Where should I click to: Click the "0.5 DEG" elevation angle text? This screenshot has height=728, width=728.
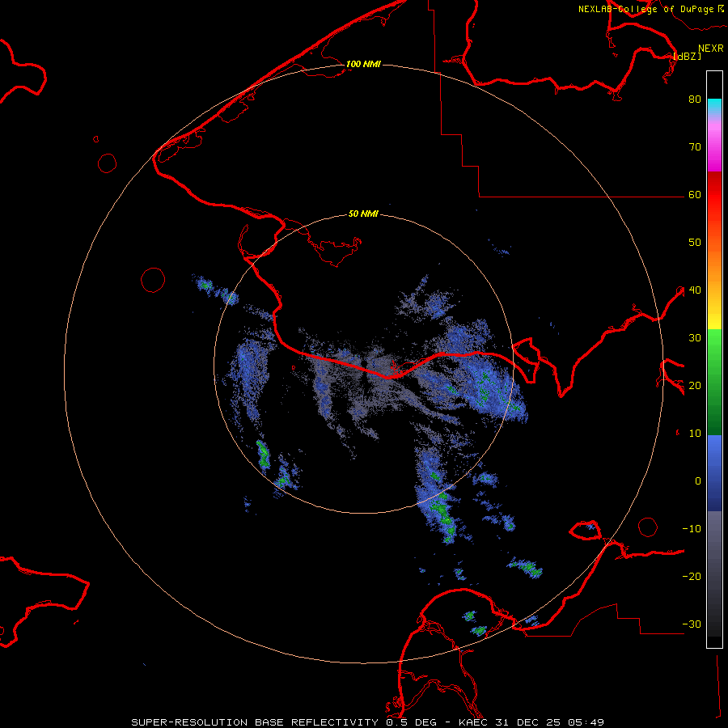[x=412, y=722]
